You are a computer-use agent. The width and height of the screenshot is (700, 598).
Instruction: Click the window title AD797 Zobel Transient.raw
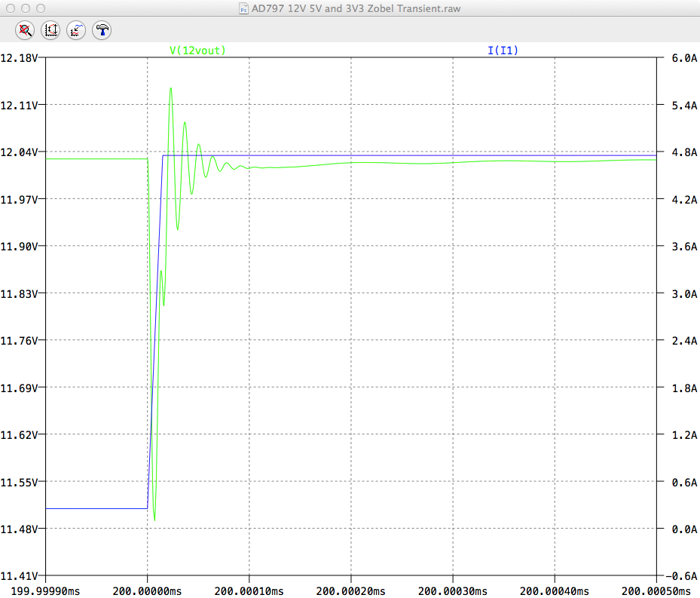pos(356,8)
